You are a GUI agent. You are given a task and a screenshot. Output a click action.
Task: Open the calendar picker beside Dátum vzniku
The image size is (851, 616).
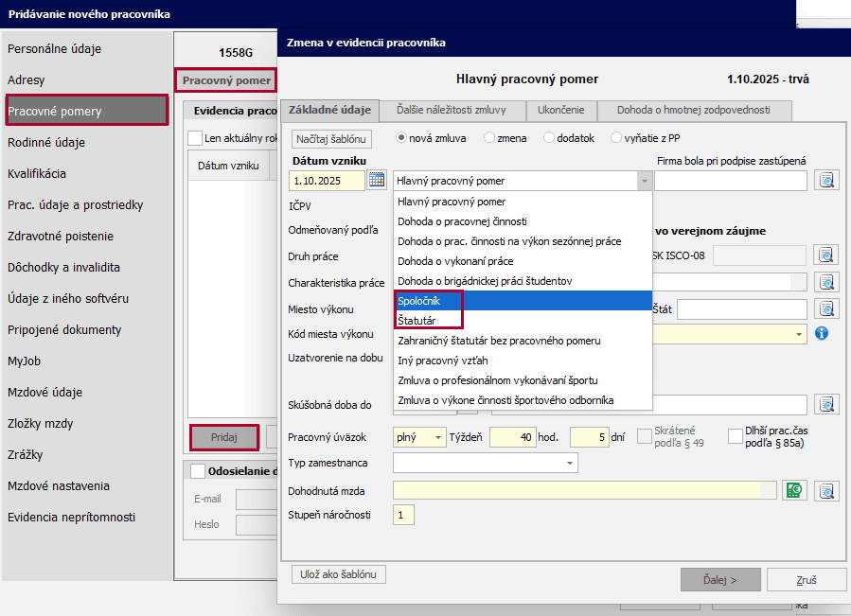click(377, 181)
